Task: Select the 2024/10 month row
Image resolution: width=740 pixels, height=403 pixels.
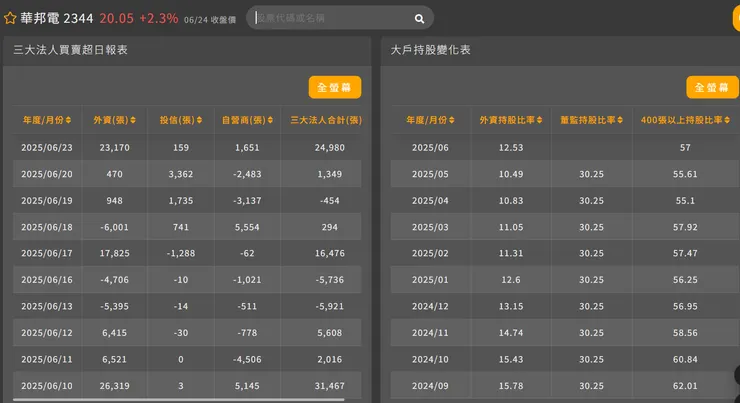Action: coord(564,359)
